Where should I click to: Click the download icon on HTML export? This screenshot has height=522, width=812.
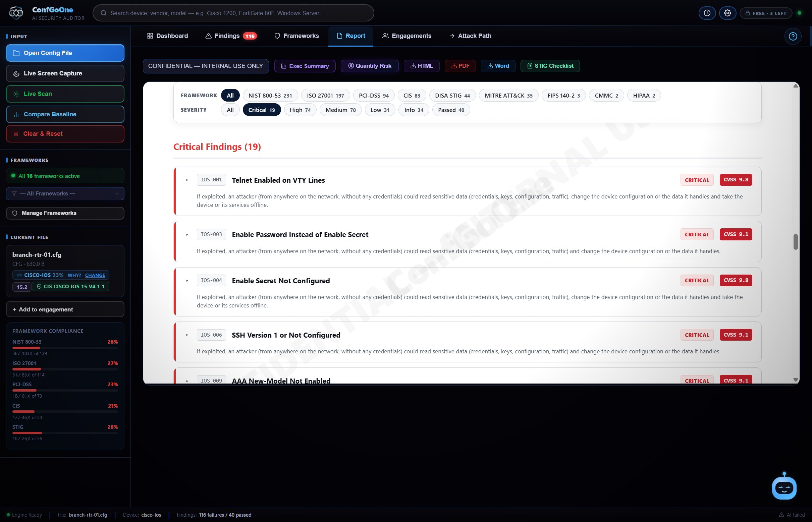pos(413,66)
